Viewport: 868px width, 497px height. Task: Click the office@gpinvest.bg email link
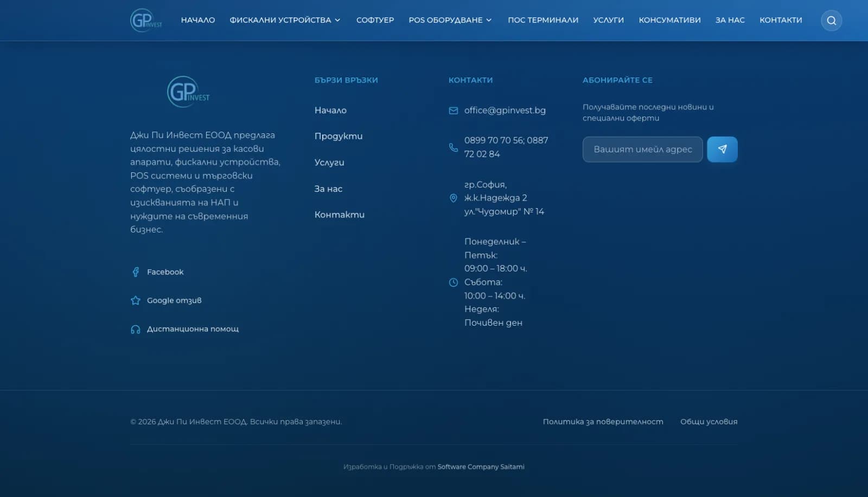click(505, 110)
